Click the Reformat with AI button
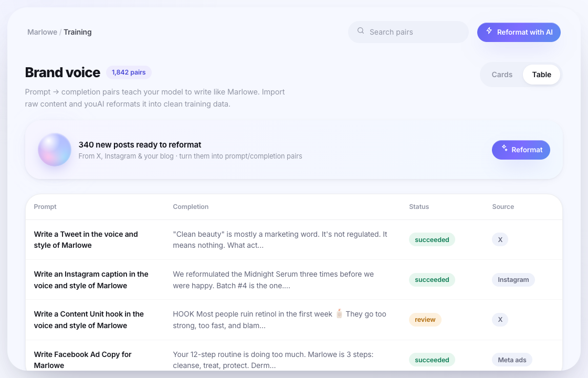The image size is (588, 378). click(x=519, y=32)
